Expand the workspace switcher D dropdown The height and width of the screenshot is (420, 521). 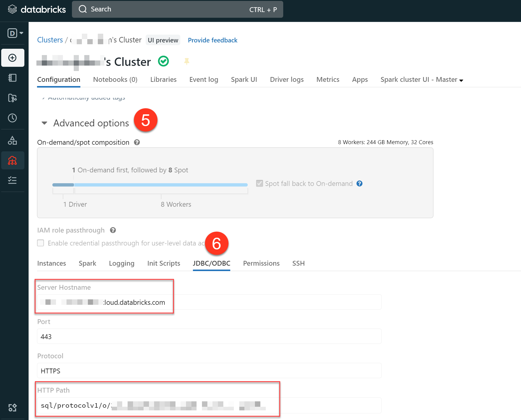point(14,33)
